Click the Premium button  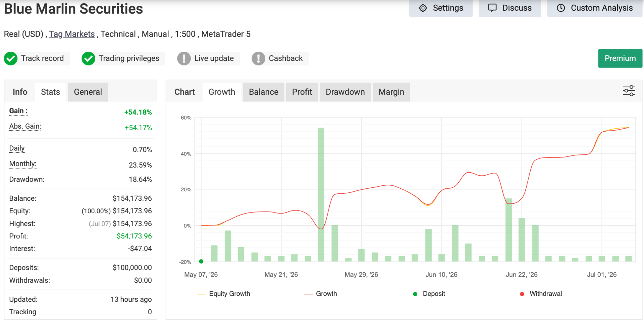[x=620, y=58]
